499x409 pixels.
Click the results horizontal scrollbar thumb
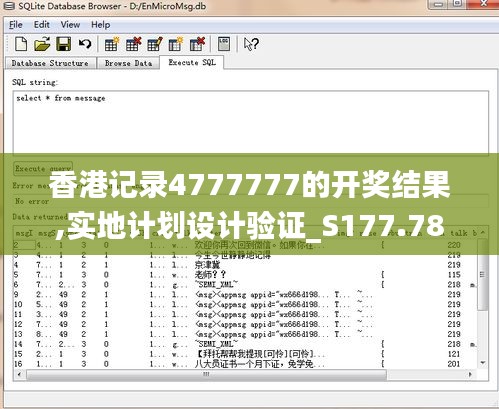[206, 374]
